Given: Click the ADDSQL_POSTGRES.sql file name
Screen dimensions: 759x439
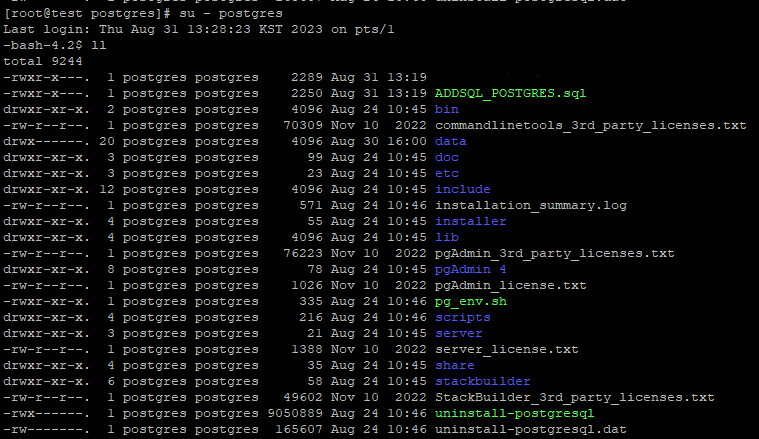Looking at the screenshot, I should [510, 93].
